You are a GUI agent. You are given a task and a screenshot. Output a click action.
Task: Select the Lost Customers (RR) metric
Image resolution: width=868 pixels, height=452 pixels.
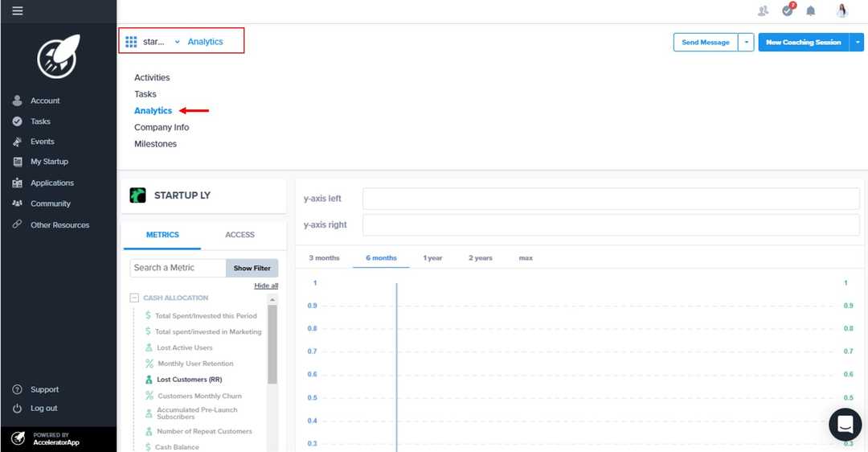pyautogui.click(x=190, y=380)
